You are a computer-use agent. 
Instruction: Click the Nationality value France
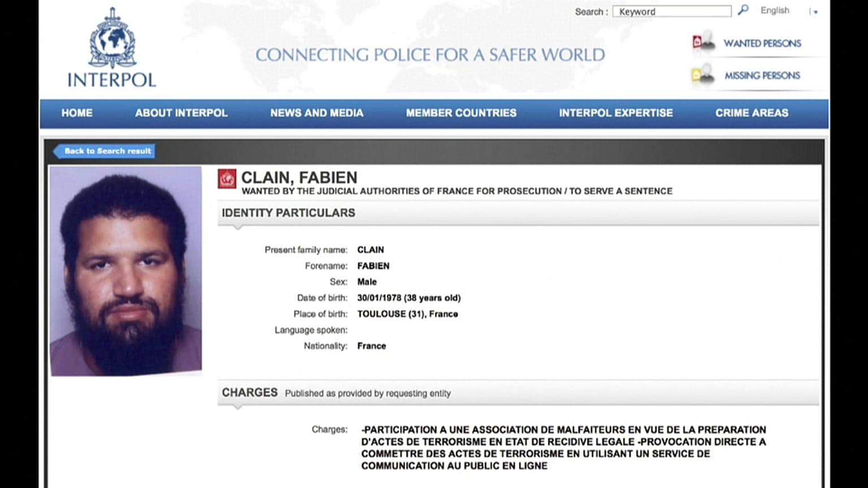pos(371,346)
